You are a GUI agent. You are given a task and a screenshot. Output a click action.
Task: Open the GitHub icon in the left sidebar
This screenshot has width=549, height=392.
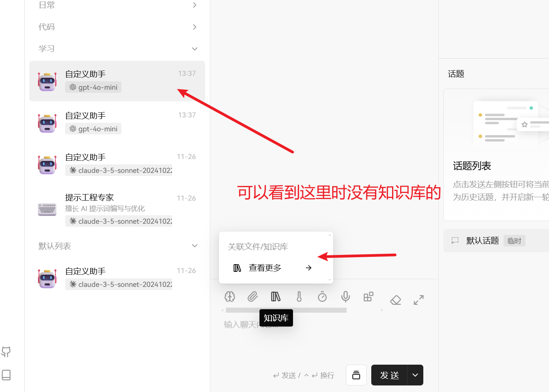pos(6,352)
